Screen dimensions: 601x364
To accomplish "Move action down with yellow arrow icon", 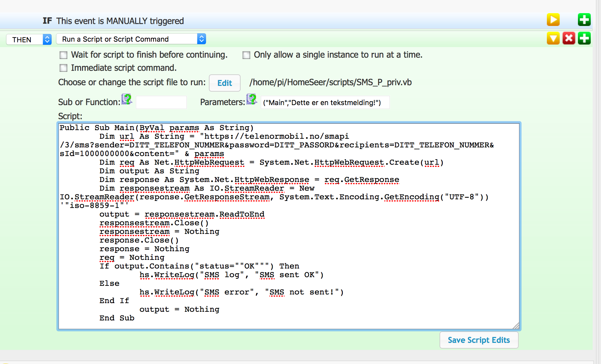I will (x=553, y=38).
